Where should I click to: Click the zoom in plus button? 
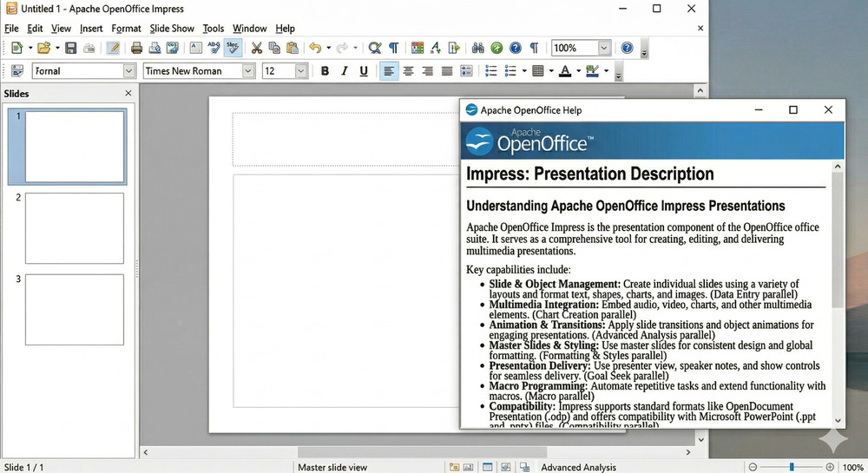tap(830, 468)
